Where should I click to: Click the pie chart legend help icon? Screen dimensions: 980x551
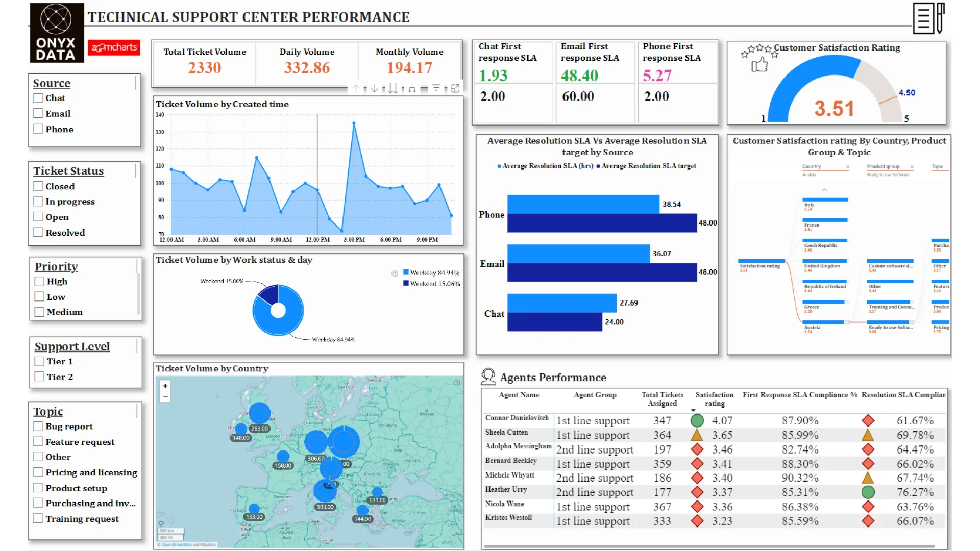click(x=395, y=273)
